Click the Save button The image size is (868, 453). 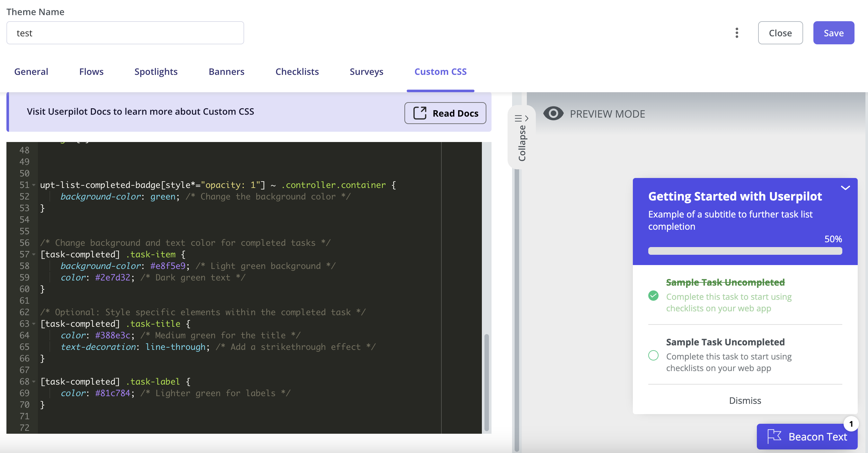tap(833, 33)
